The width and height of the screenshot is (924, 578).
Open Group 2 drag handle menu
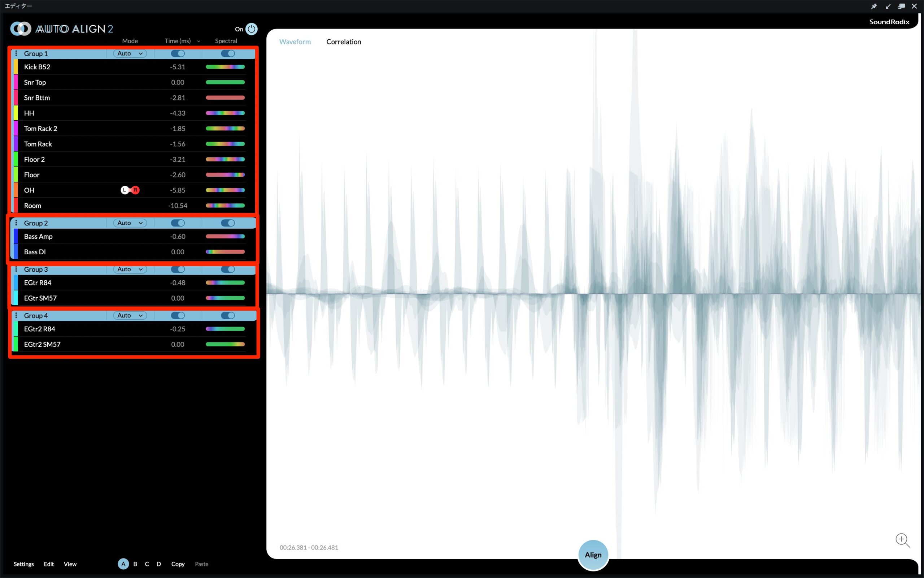click(x=16, y=223)
